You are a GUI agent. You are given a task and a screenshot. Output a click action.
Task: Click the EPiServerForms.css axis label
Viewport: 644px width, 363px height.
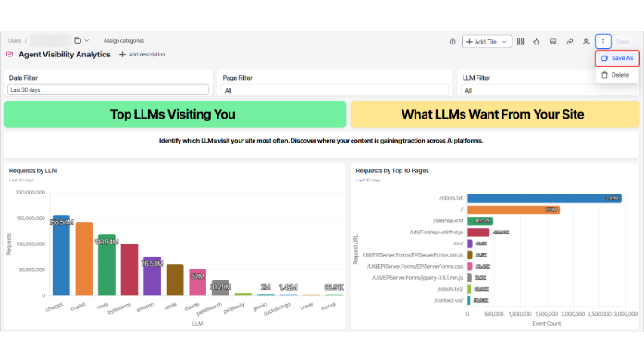[x=415, y=267]
